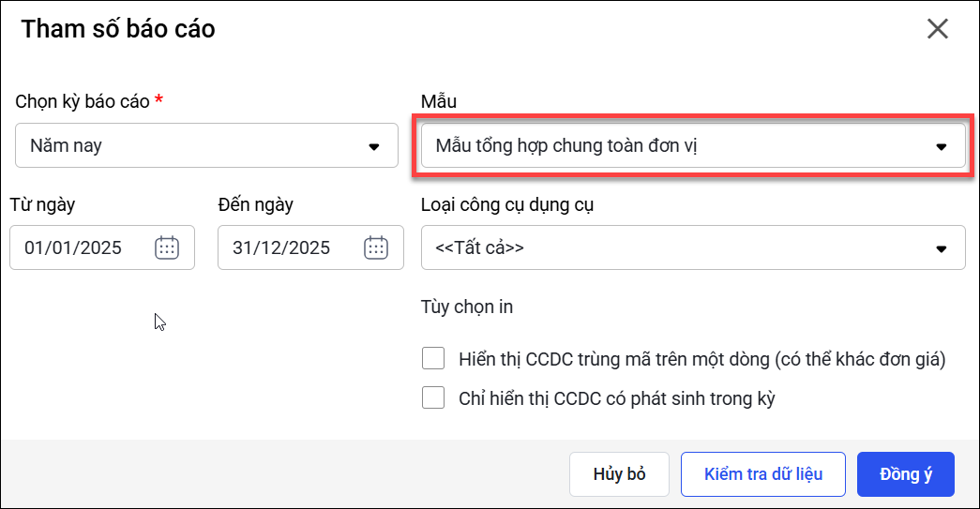Tick Chỉ hiển thị CCDC có phát sinh
Image resolution: width=980 pixels, height=509 pixels.
click(433, 398)
